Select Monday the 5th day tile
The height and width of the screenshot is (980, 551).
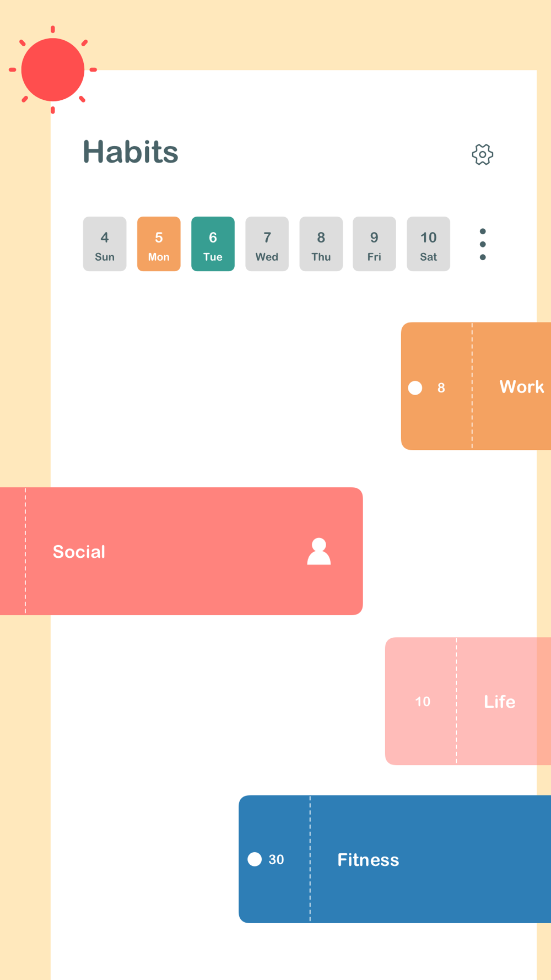[159, 244]
